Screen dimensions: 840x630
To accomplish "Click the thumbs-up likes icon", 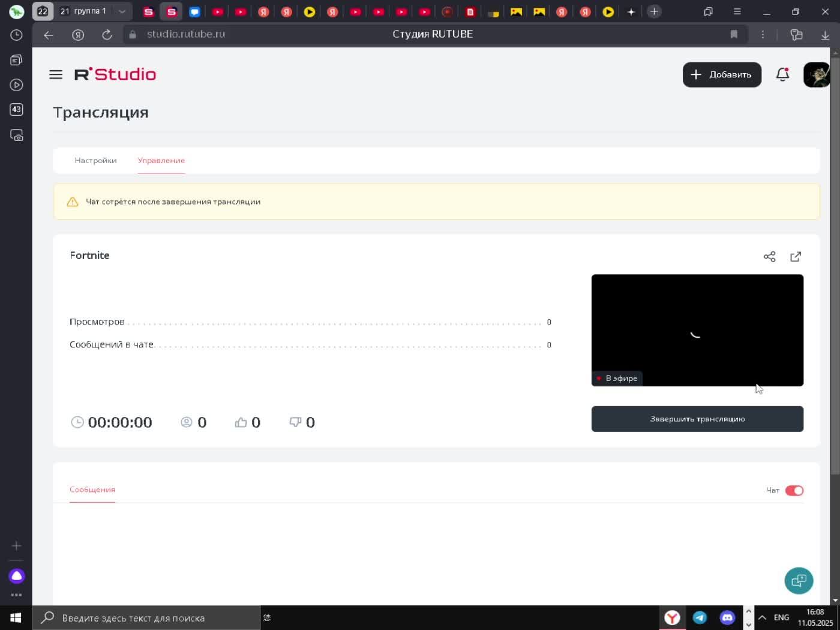I will (x=241, y=422).
